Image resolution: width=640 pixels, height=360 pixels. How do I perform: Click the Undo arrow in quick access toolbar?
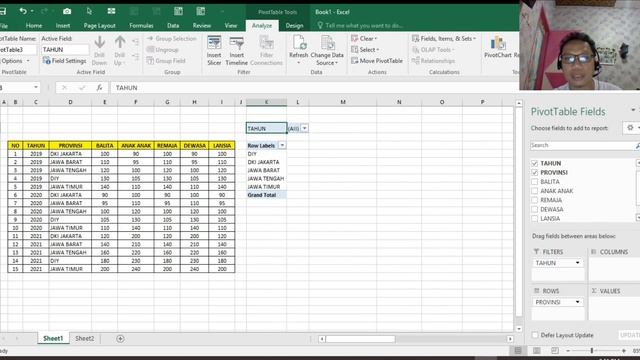[x=23, y=11]
